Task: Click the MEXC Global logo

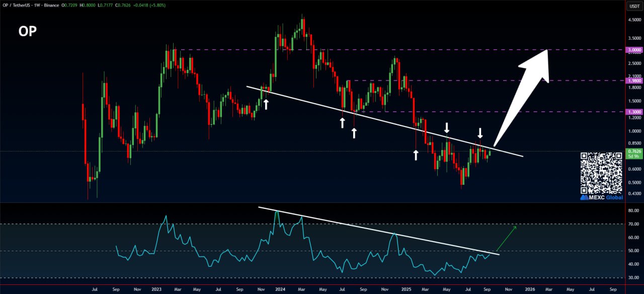Action: (x=601, y=197)
